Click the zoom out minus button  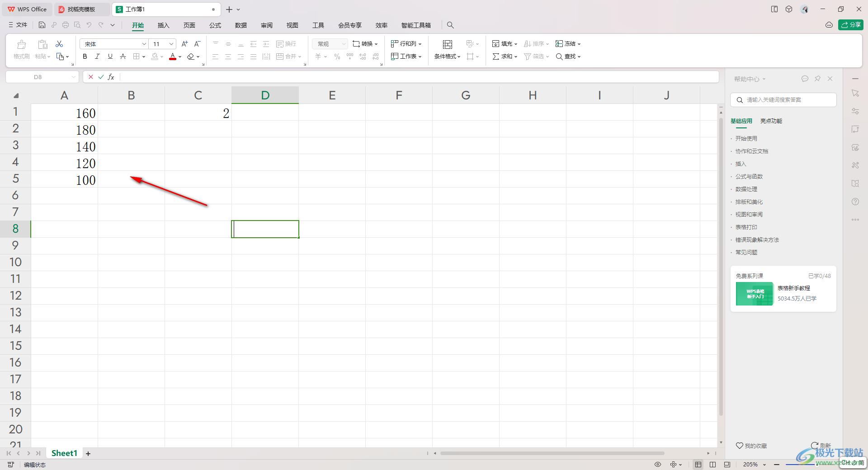tap(777, 465)
